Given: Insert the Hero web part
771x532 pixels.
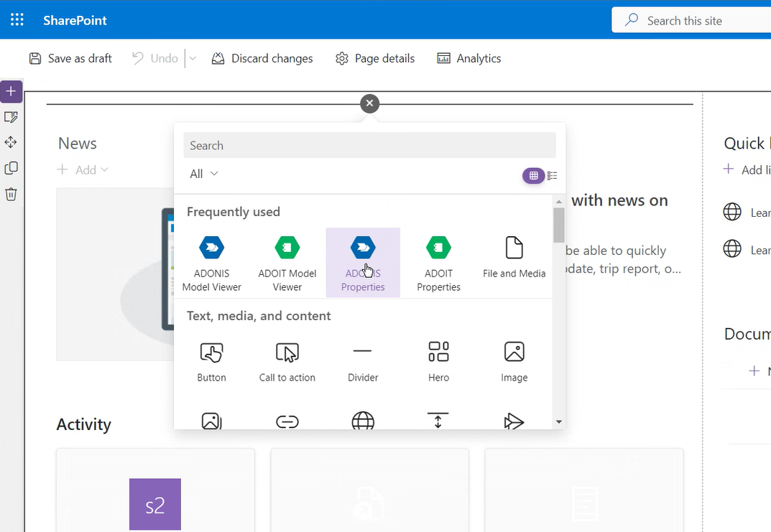Looking at the screenshot, I should click(438, 361).
